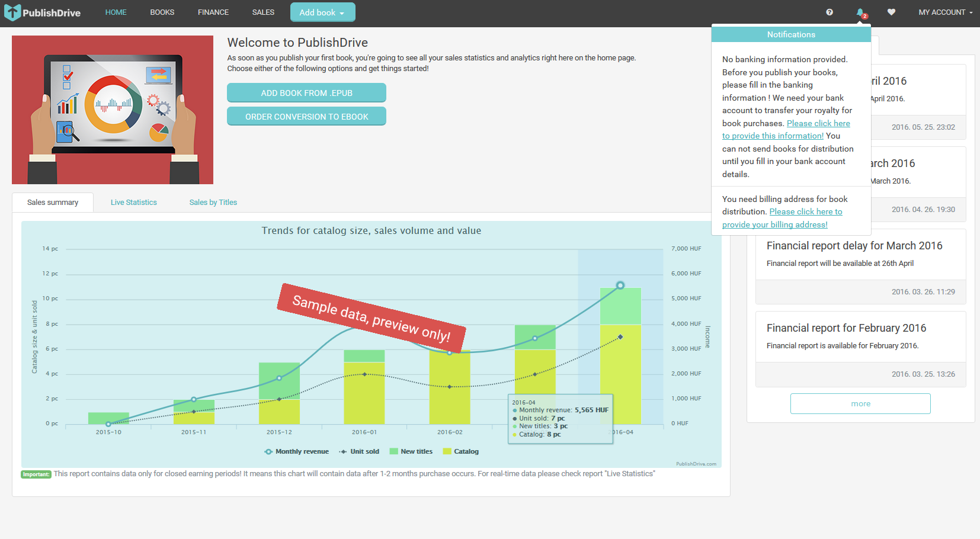Click ADD BOOK FROM .EPUB button
The image size is (980, 539).
click(306, 93)
